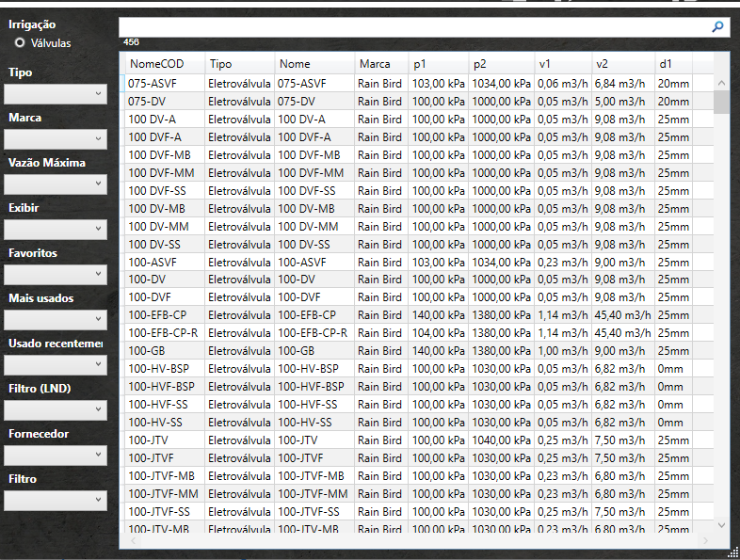
Task: Expand the Marca dropdown
Action: [56, 139]
